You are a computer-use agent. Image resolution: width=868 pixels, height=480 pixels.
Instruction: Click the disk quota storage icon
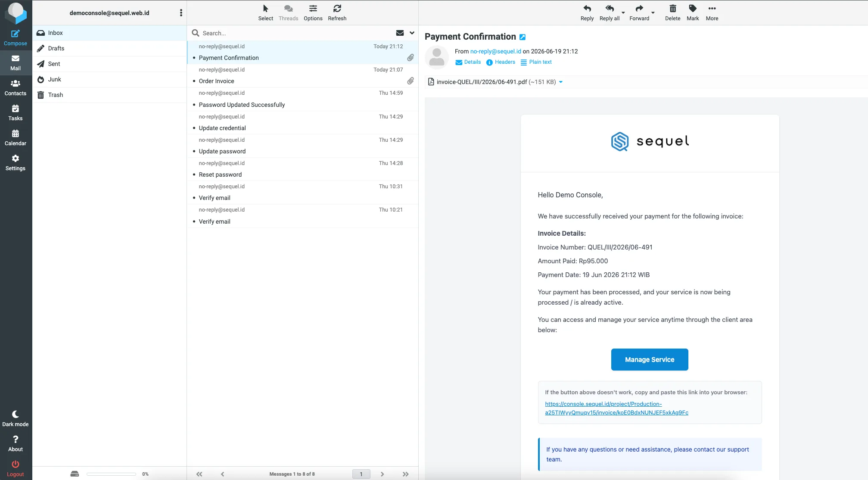(x=75, y=474)
